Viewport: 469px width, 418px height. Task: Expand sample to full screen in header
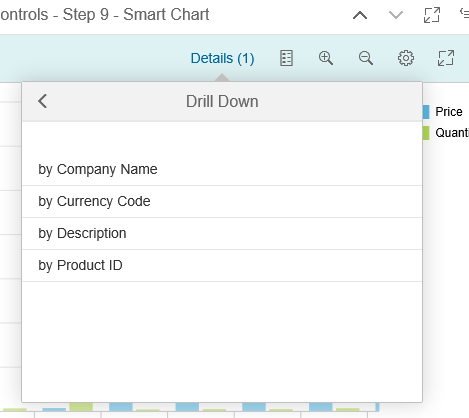click(432, 15)
